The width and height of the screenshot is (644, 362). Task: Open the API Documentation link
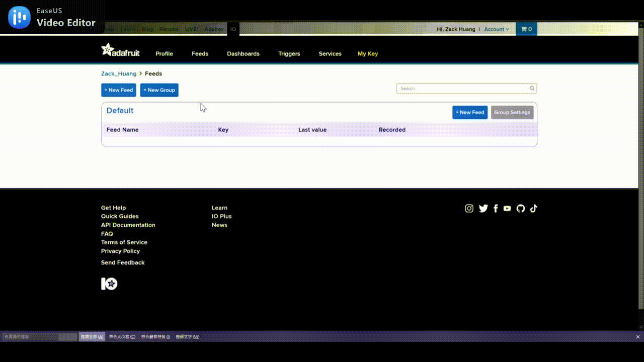tap(128, 225)
